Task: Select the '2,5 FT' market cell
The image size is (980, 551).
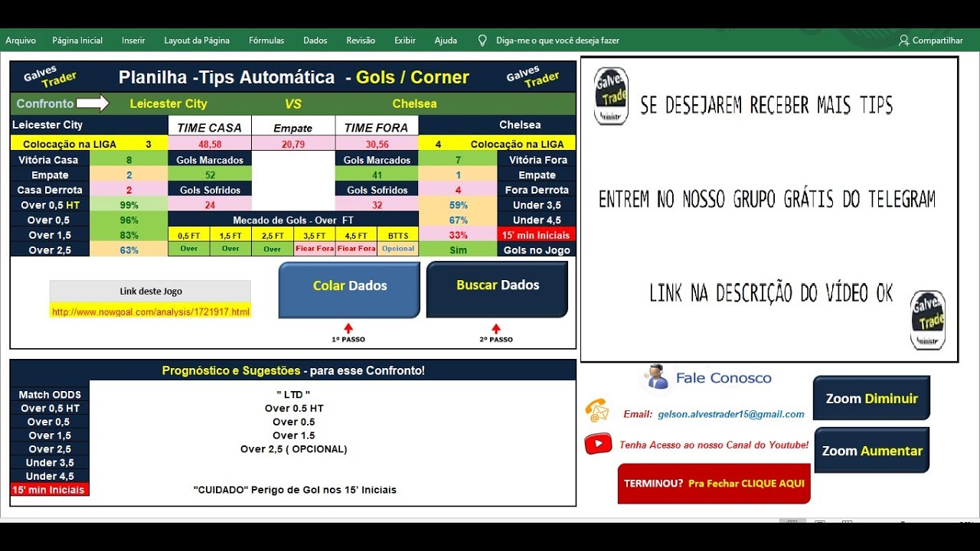Action: pyautogui.click(x=273, y=236)
